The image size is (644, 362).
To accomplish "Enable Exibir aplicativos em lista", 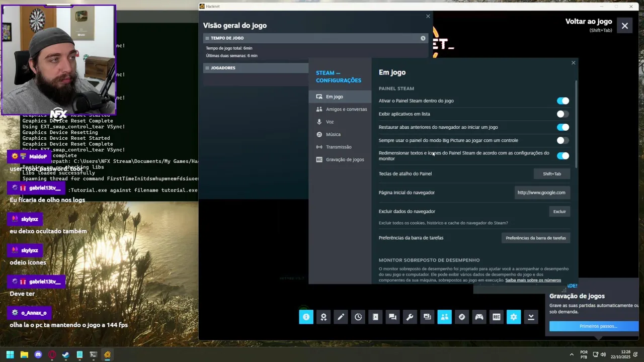I will (x=563, y=114).
